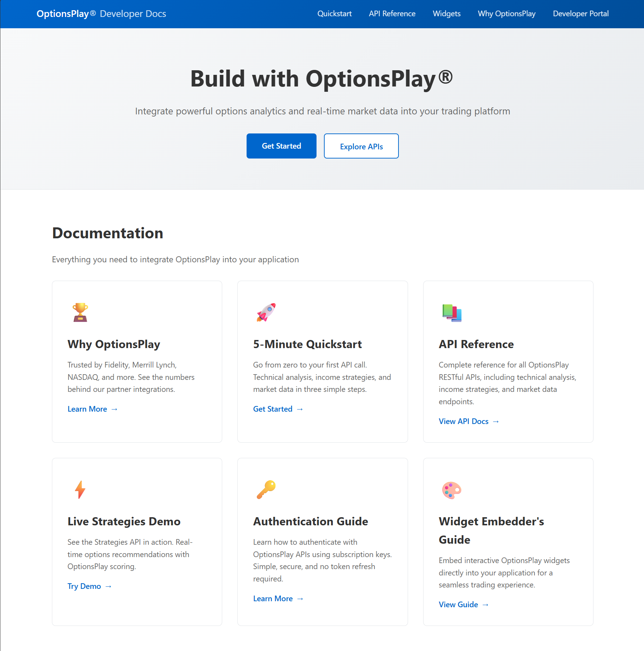The height and width of the screenshot is (651, 644).
Task: Click Get Started under 5-Minute Quickstart
Action: click(273, 409)
